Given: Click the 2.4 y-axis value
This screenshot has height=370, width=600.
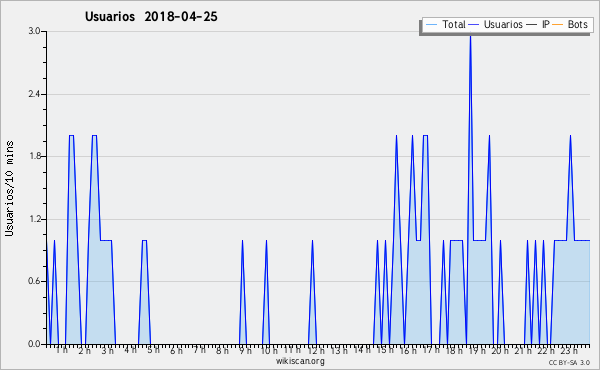Looking at the screenshot, I should [34, 94].
